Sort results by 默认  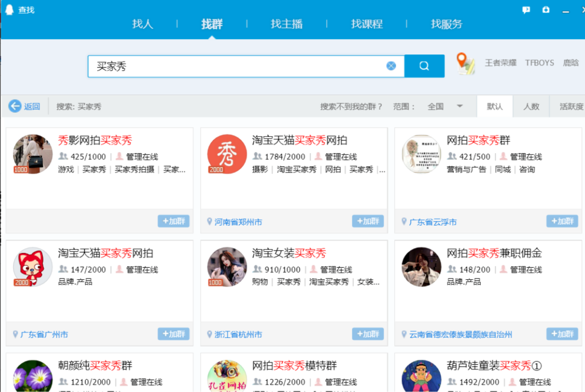(495, 106)
